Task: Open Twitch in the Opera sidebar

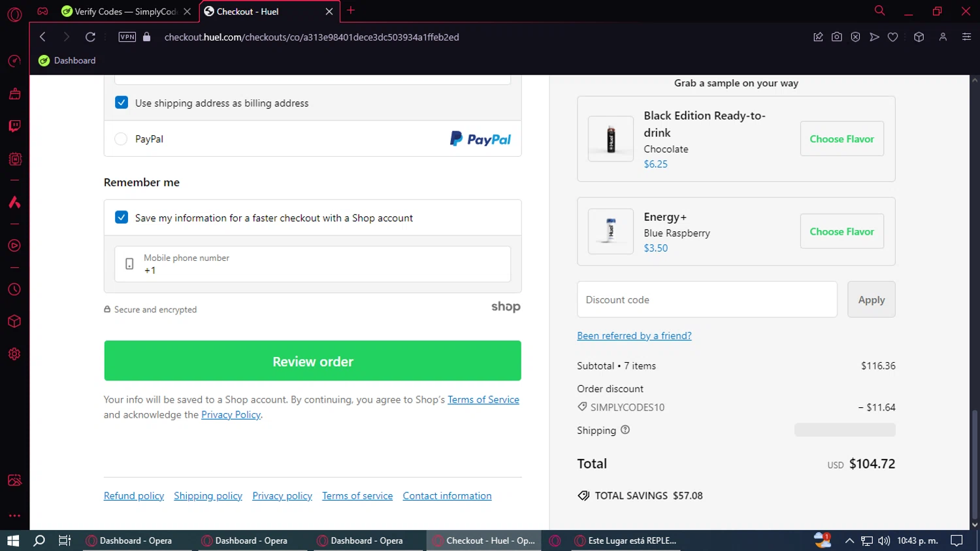Action: pyautogui.click(x=14, y=126)
